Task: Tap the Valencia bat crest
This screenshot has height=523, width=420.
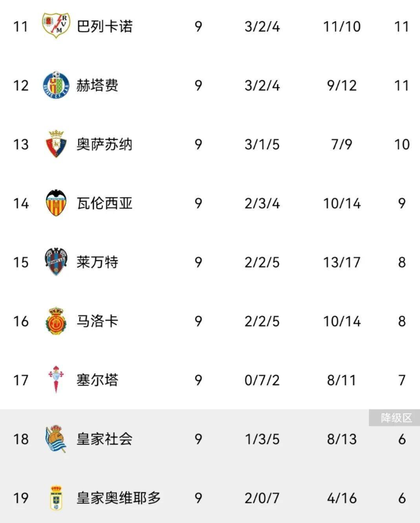Action: pyautogui.click(x=56, y=203)
